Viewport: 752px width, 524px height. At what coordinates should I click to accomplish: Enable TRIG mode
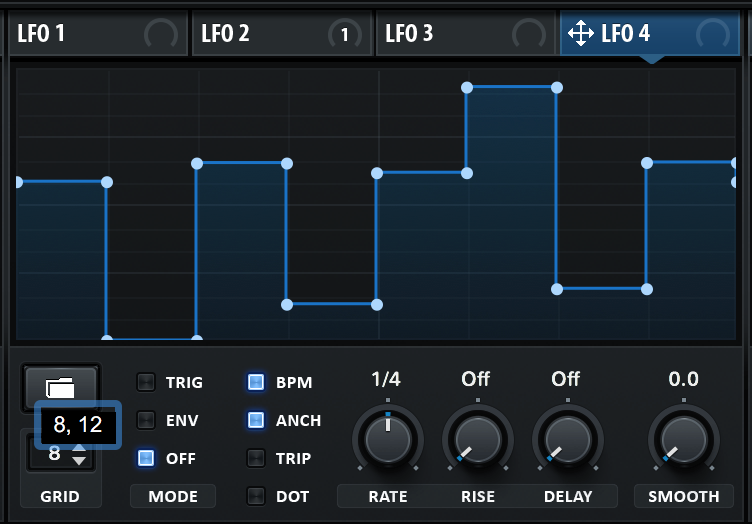click(x=147, y=382)
